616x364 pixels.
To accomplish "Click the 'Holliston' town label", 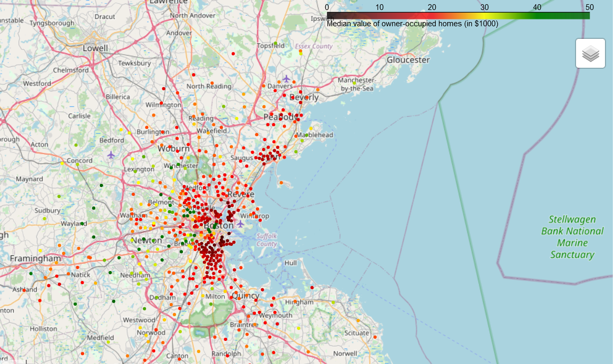I will (x=43, y=329).
